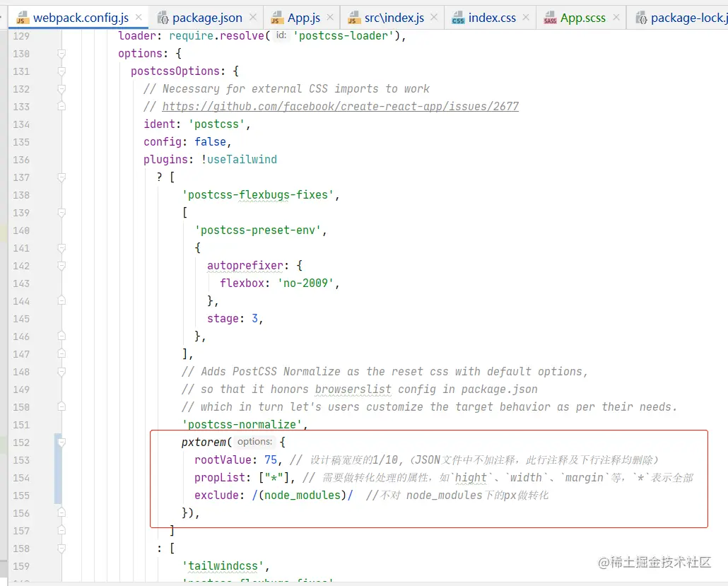
Task: Place cursor on 'postcss-loader' string
Action: [x=344, y=36]
